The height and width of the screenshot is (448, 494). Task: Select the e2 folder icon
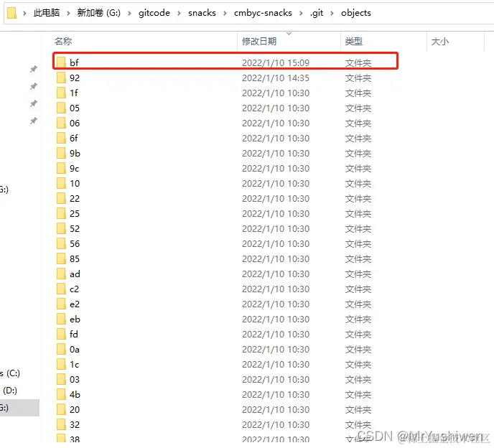pos(61,304)
